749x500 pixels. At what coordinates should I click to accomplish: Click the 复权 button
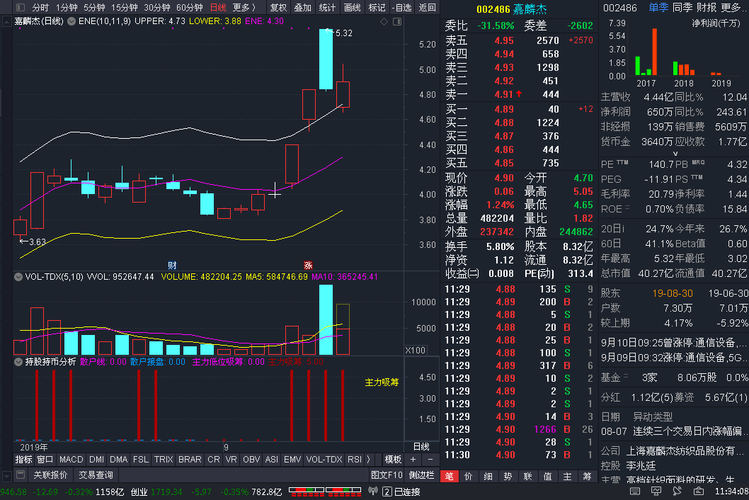coord(278,7)
